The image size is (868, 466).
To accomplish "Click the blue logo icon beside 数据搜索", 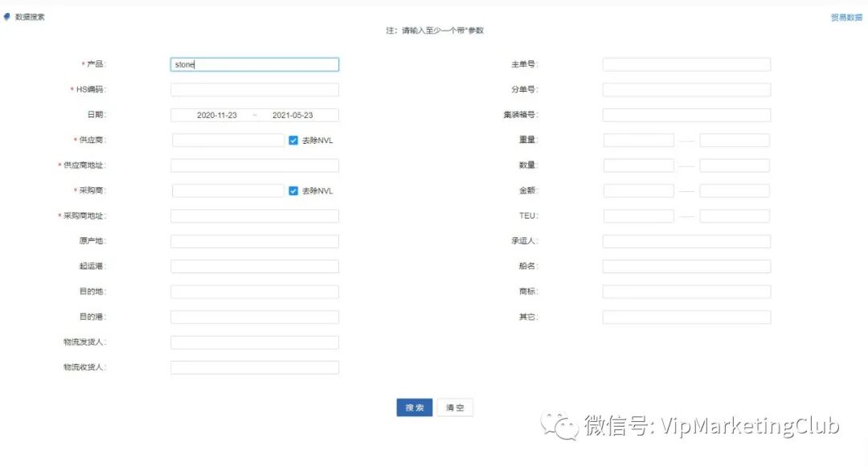I will 7,15.
